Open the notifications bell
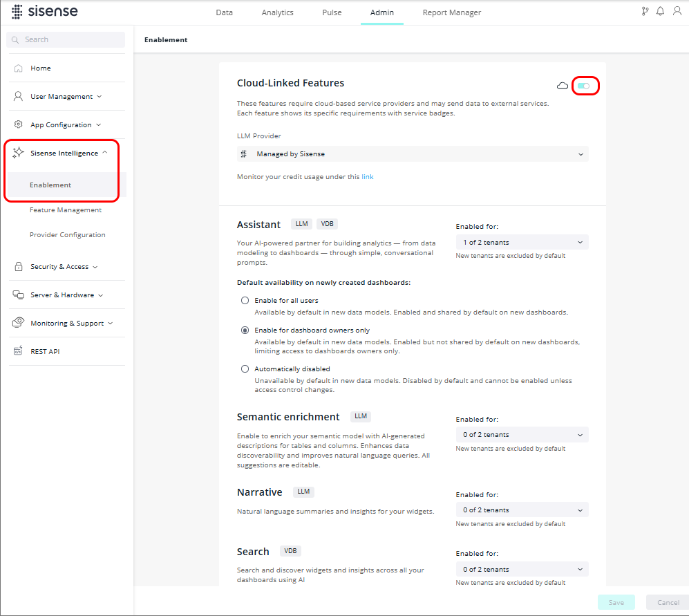Image resolution: width=689 pixels, height=616 pixels. (x=660, y=12)
